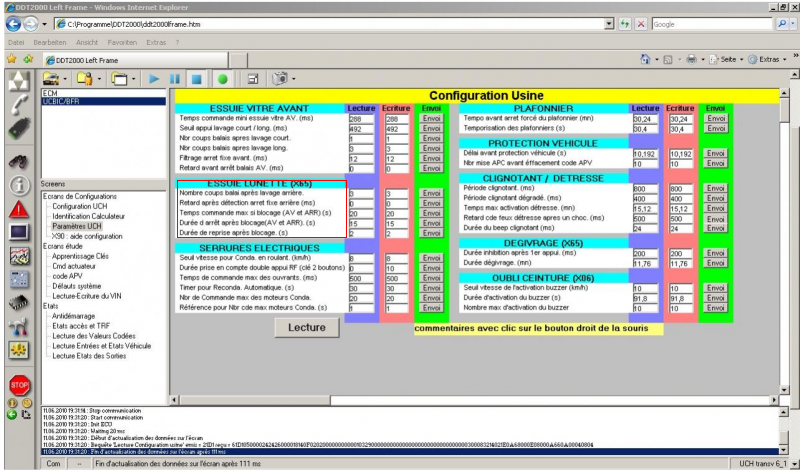Open the round info sidebar icon

point(19,185)
